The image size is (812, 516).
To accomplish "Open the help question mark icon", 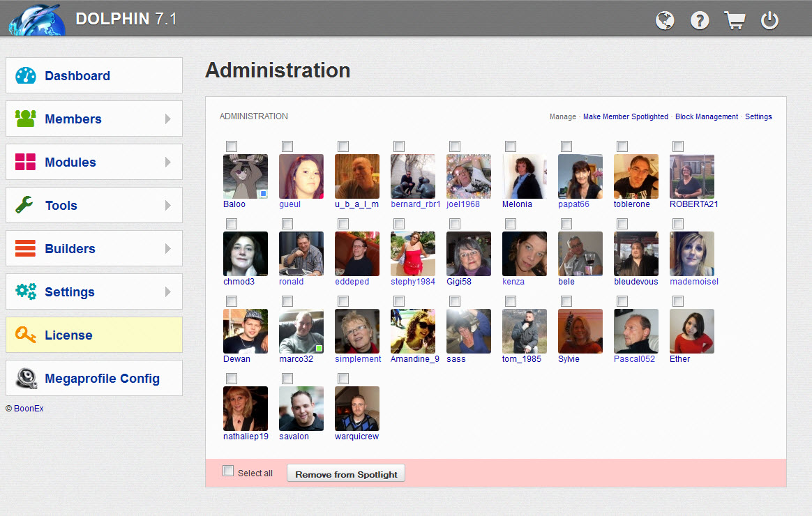I will (700, 21).
